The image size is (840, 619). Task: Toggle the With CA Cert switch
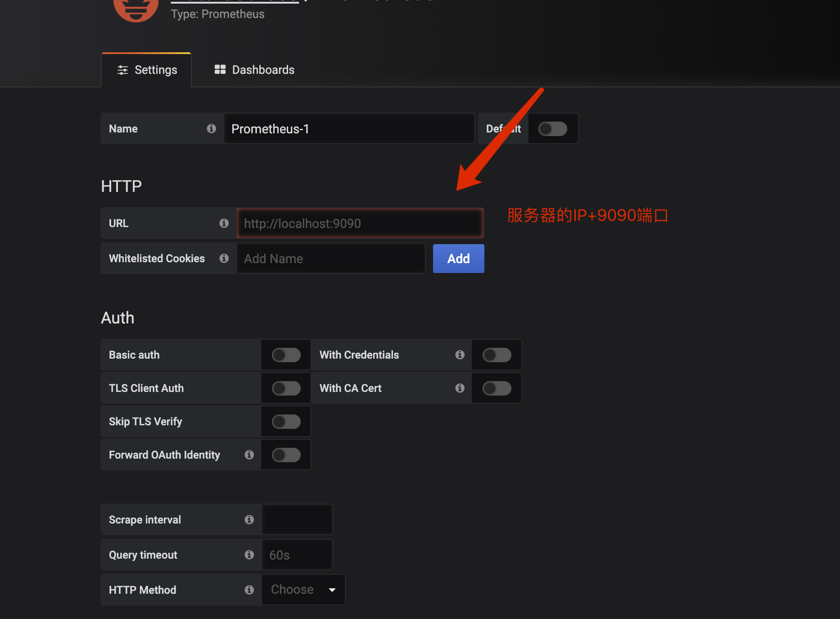click(497, 388)
